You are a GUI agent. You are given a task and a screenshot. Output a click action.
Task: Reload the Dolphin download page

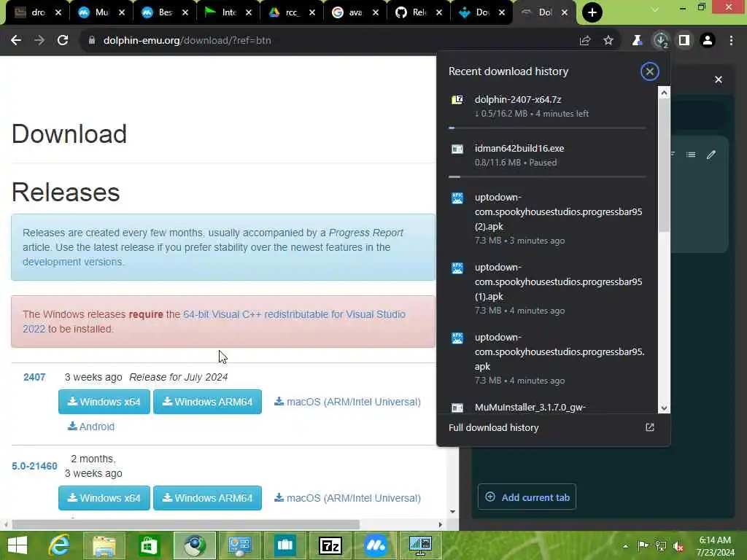(63, 41)
